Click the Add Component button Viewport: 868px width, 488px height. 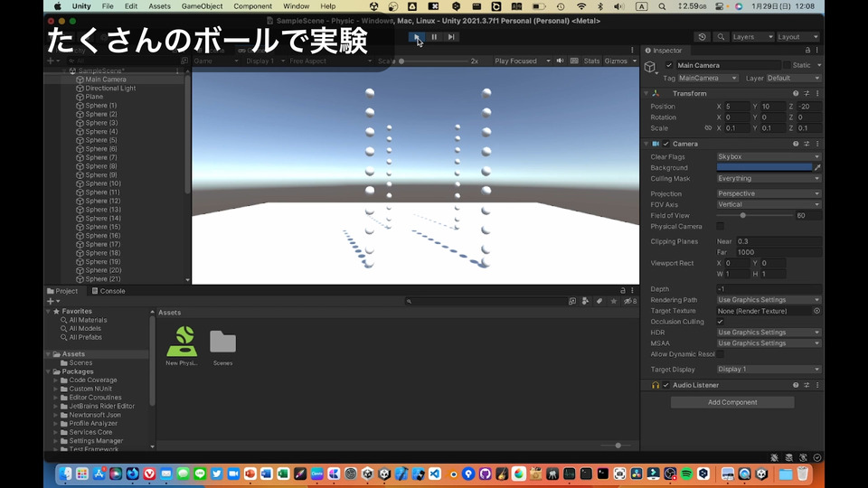tap(731, 402)
